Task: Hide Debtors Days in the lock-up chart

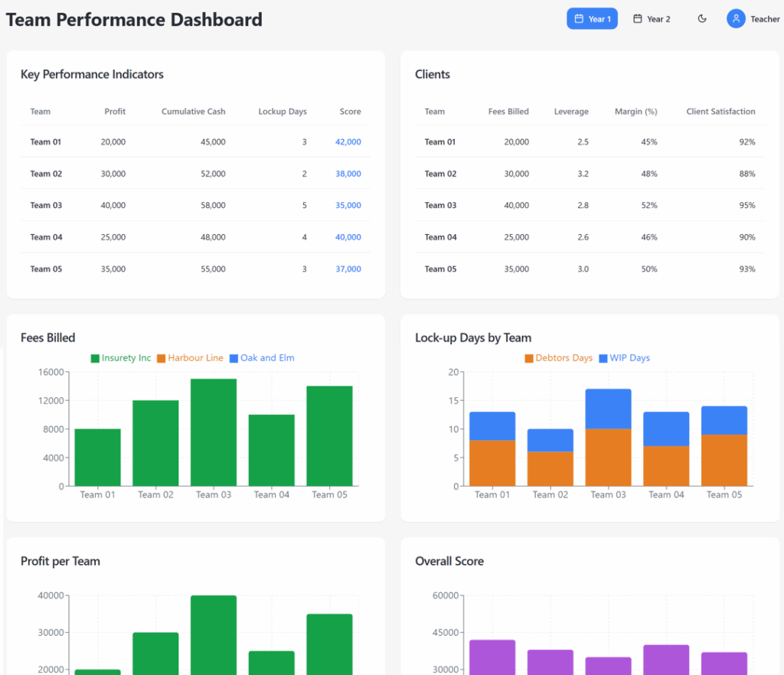Action: 558,358
